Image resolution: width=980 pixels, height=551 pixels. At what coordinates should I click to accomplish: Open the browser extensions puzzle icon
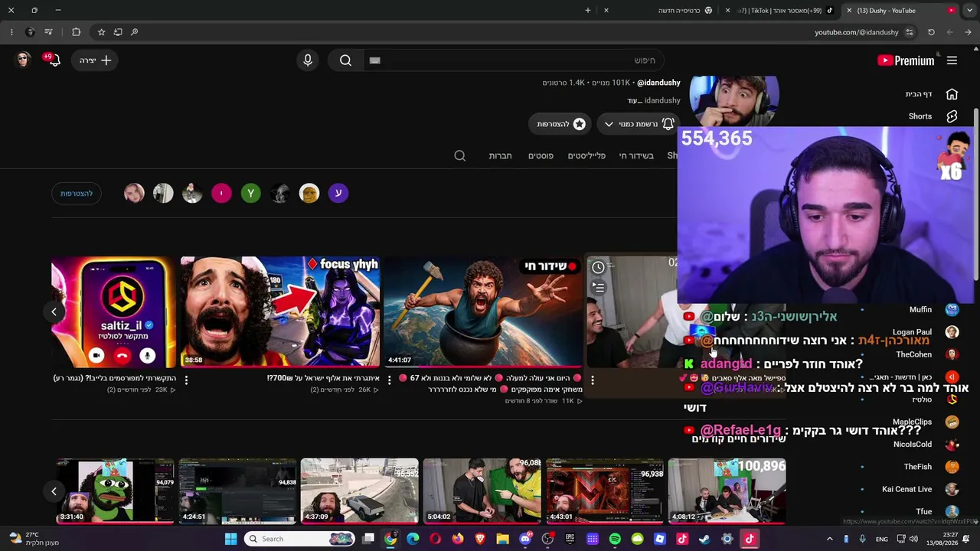click(76, 32)
